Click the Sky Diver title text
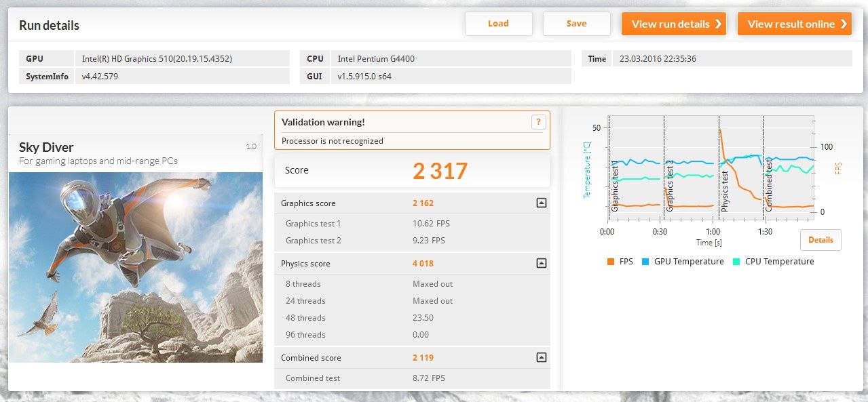 coord(46,147)
